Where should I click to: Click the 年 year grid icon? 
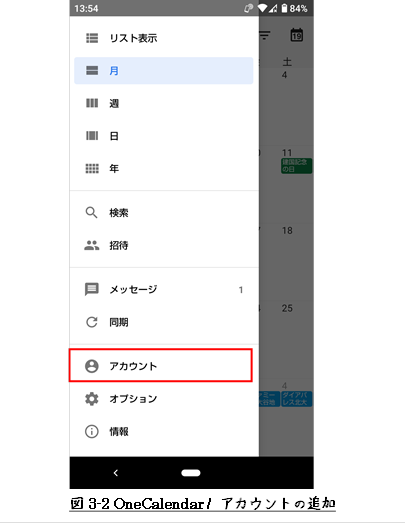pyautogui.click(x=92, y=168)
